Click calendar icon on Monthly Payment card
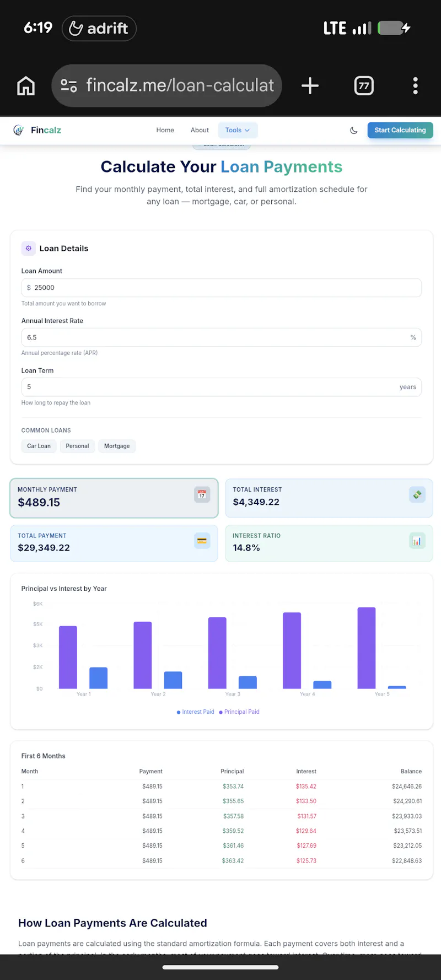441x980 pixels. [x=202, y=494]
